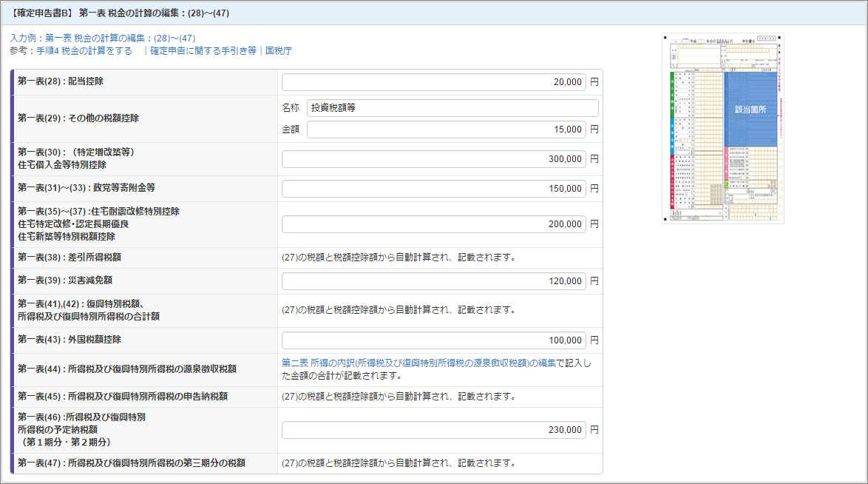Click the tax form thumbnail image

pos(723,128)
